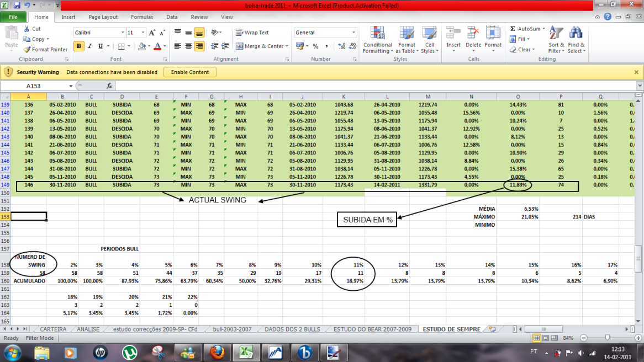The width and height of the screenshot is (644, 362).
Task: Click Top Align icon
Action: pos(177,33)
